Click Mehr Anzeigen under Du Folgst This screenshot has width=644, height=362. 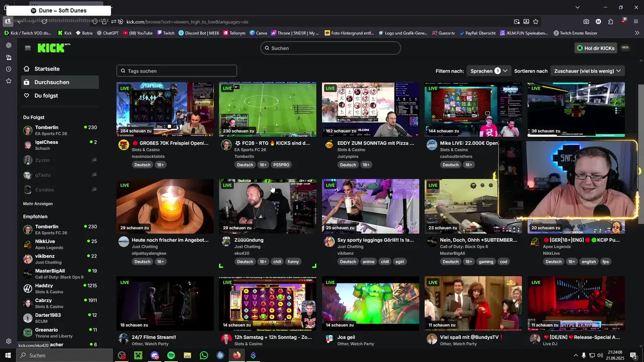(x=38, y=204)
